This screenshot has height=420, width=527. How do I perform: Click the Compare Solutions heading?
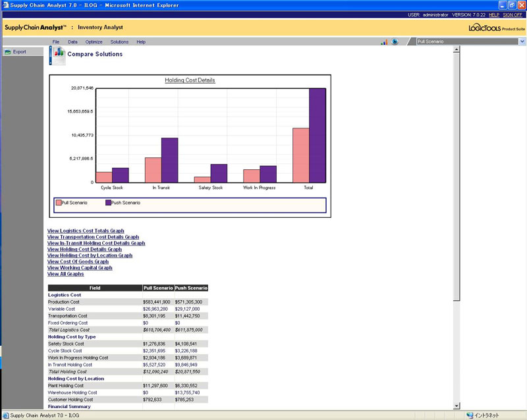click(95, 54)
